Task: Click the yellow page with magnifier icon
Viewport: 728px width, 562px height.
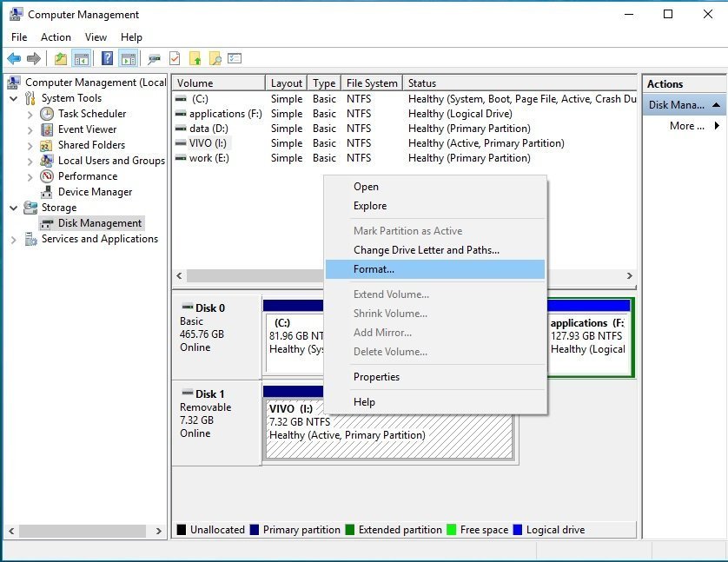Action: [x=215, y=58]
